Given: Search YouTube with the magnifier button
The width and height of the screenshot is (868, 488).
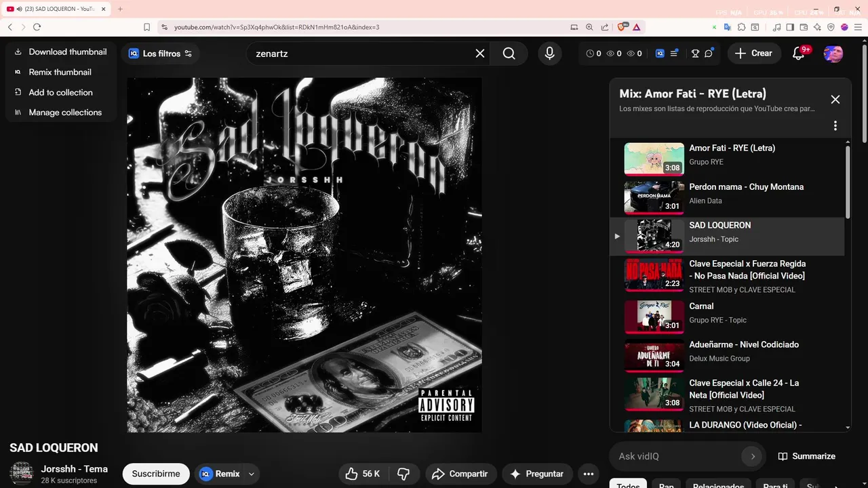Looking at the screenshot, I should [x=509, y=54].
